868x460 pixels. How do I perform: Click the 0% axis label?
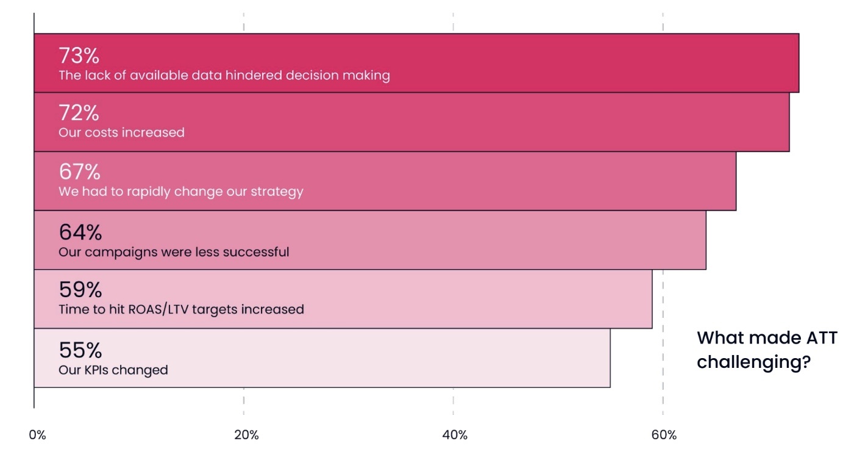37,435
